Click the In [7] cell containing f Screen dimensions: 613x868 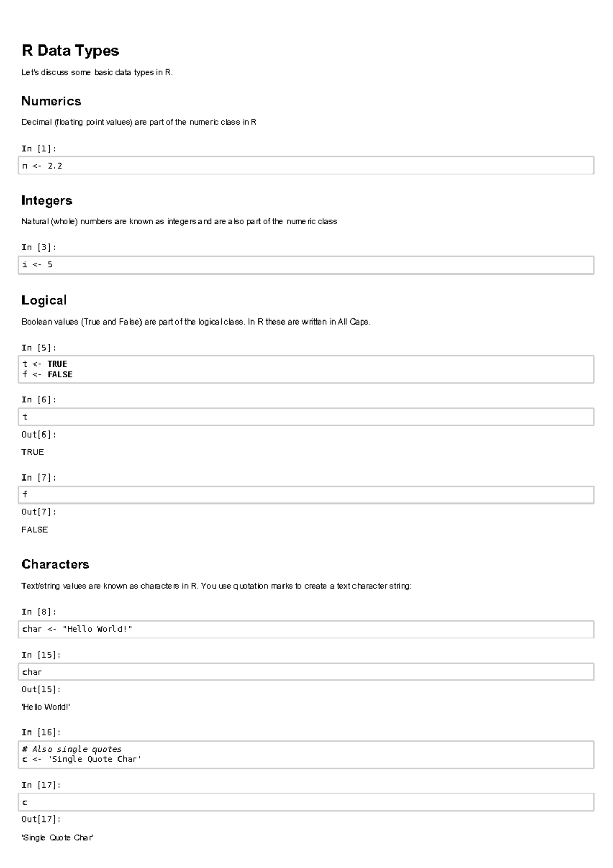pyautogui.click(x=306, y=494)
